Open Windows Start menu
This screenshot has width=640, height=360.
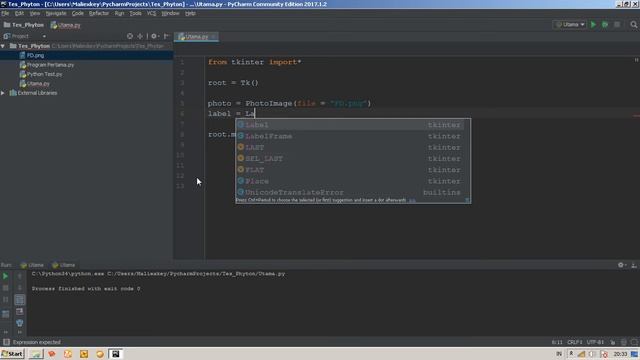pos(13,354)
